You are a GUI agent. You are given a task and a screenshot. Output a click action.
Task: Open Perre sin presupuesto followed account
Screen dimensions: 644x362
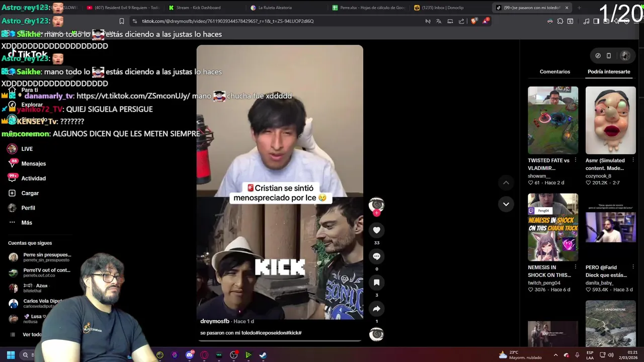tap(40, 257)
